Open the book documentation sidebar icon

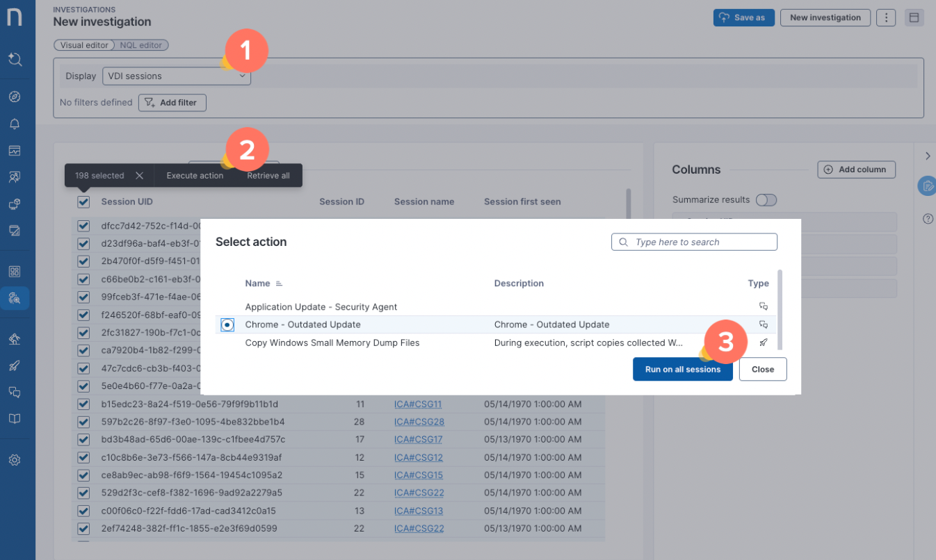point(15,419)
